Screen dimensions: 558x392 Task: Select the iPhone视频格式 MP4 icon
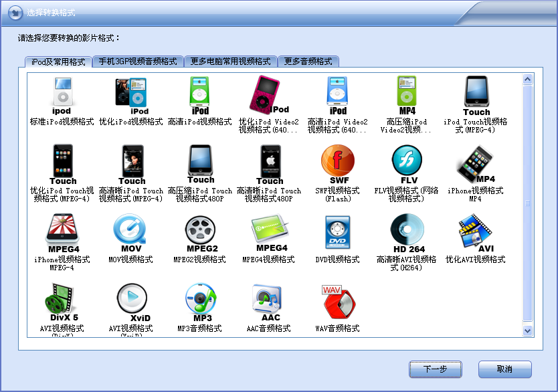pos(475,163)
